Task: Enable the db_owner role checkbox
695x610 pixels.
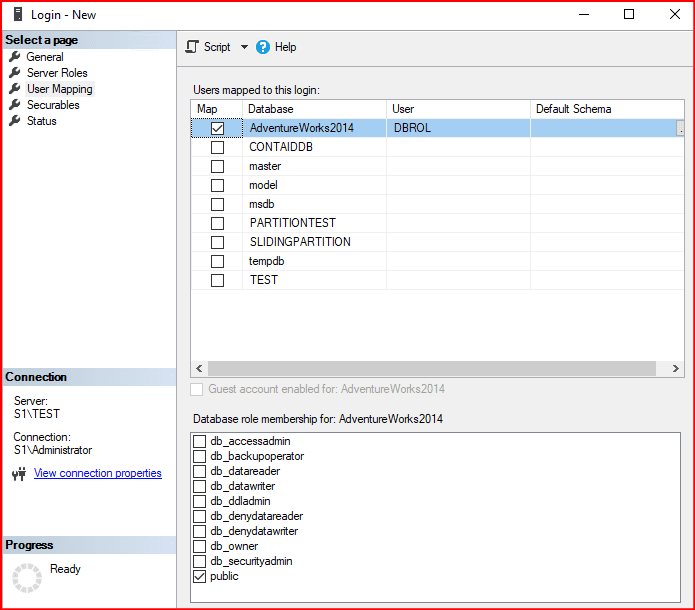Action: coord(200,546)
